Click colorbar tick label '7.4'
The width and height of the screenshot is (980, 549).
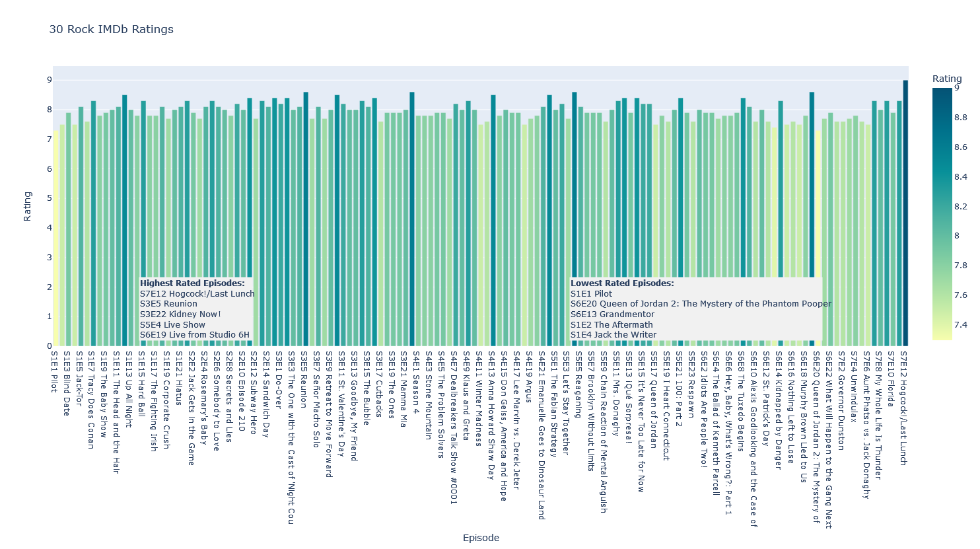tap(961, 325)
